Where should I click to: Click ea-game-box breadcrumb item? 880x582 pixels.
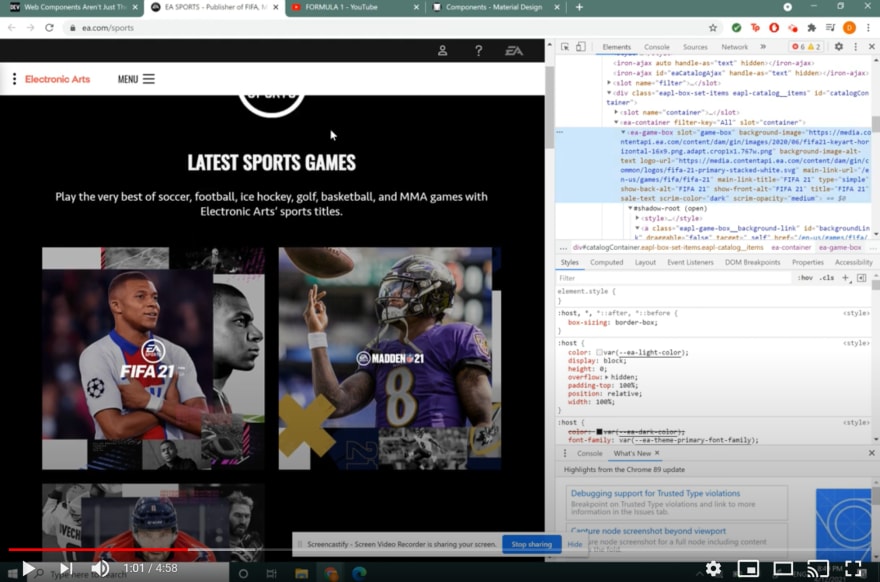point(840,248)
